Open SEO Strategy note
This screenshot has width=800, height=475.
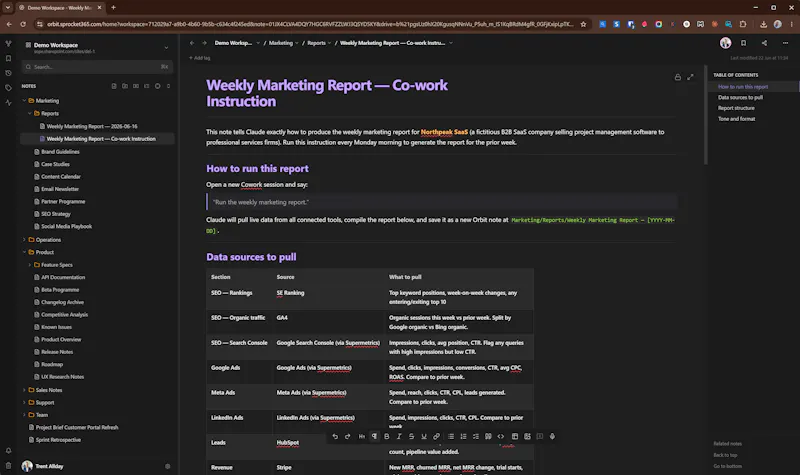click(56, 214)
